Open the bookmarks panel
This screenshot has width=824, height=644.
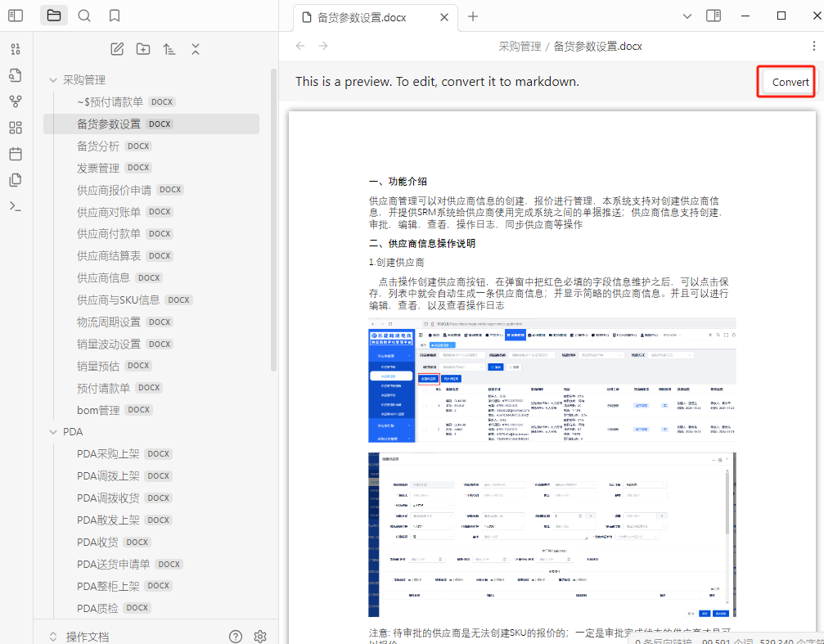(x=114, y=16)
